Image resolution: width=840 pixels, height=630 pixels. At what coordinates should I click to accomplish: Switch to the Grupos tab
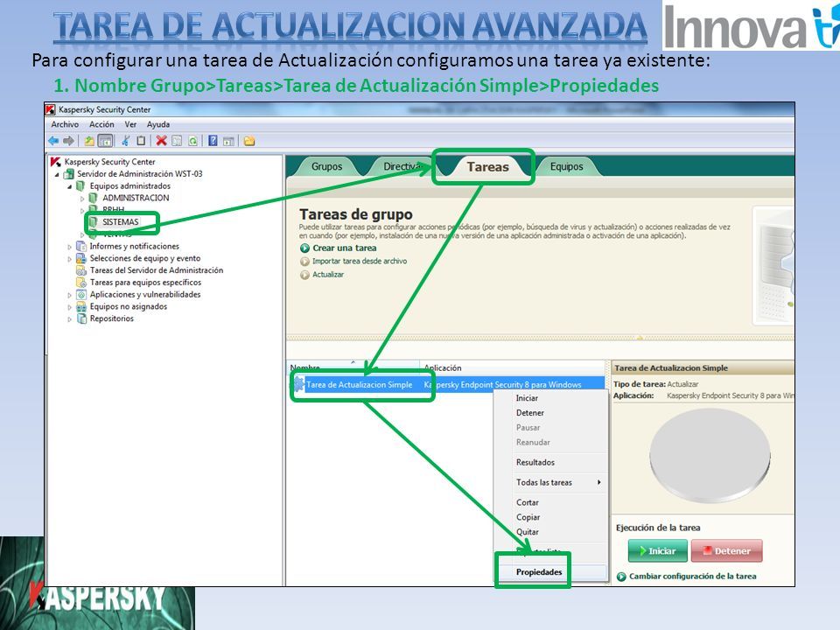pos(326,166)
